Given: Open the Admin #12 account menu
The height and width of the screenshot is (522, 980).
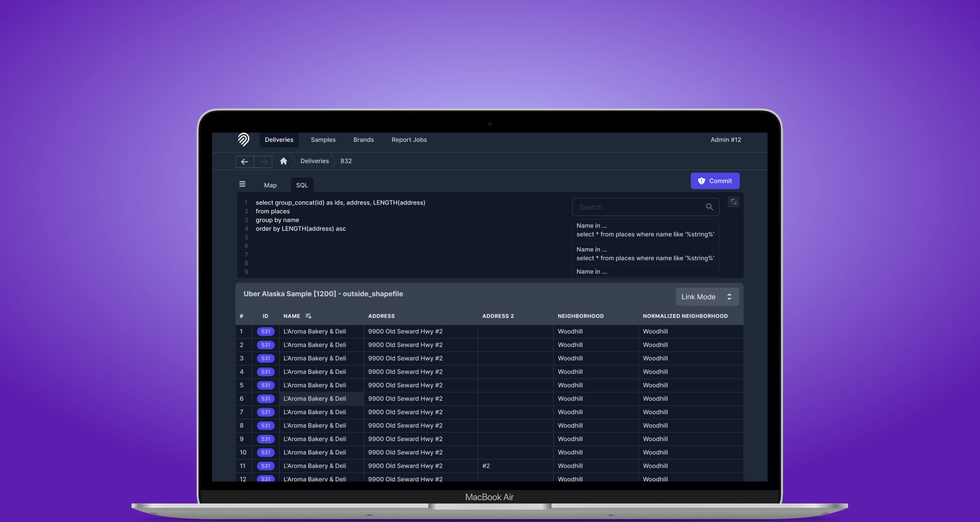Looking at the screenshot, I should coord(725,140).
